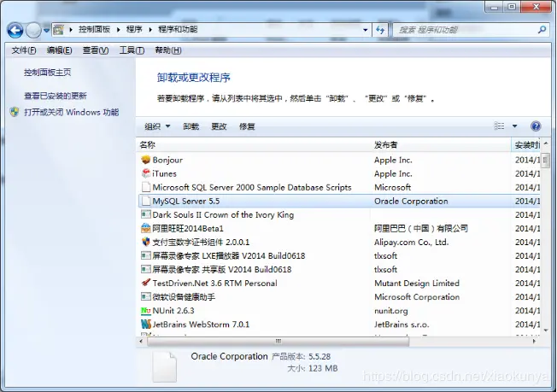This screenshot has height=392, width=557.
Task: Open the 组织 dropdown menu
Action: click(157, 126)
